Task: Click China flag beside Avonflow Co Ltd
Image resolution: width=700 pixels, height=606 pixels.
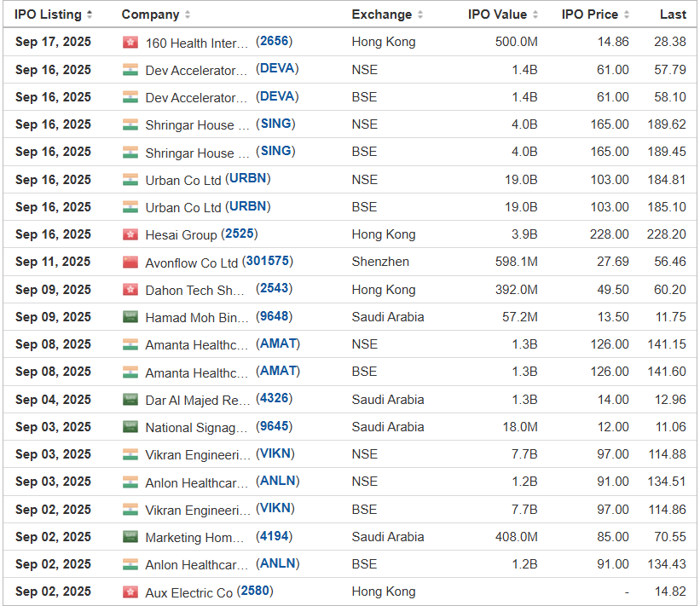Action: 130,262
